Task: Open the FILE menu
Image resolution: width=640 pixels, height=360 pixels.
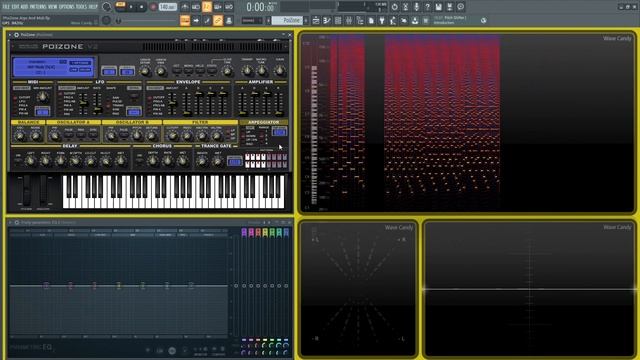Action: (6, 7)
